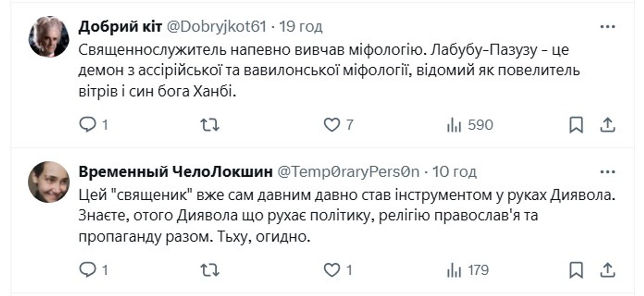
Task: Bookmark Временный ЧелоЛокшин's tweet
Action: 576,268
